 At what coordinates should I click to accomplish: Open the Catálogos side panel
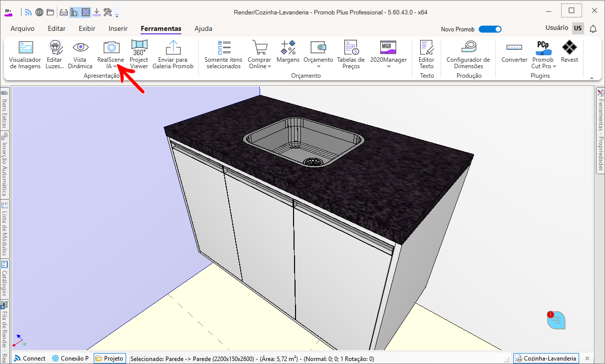(x=4, y=279)
